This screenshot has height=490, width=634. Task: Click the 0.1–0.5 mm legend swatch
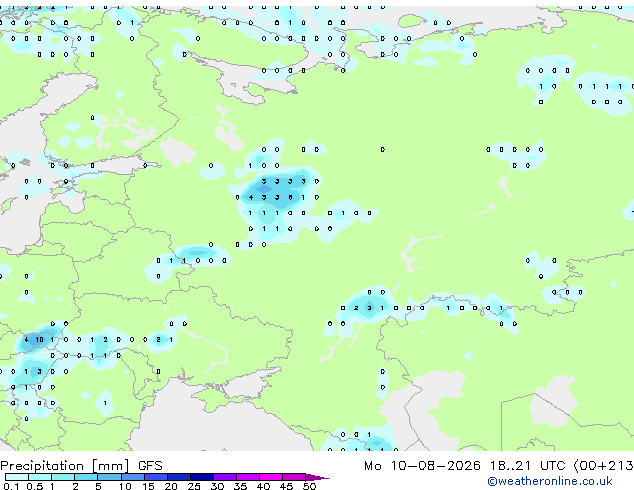[17, 477]
